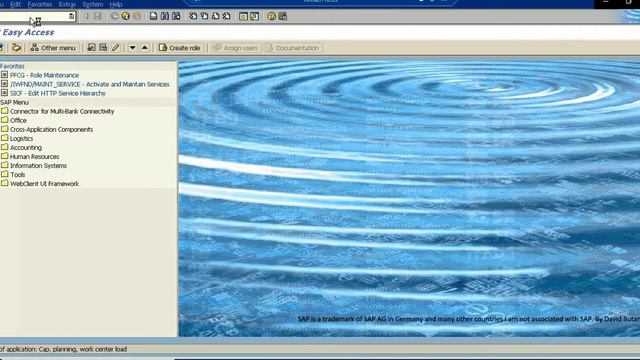The height and width of the screenshot is (360, 640).
Task: Expand the Cross-Application Components folder
Action: [x=51, y=129]
